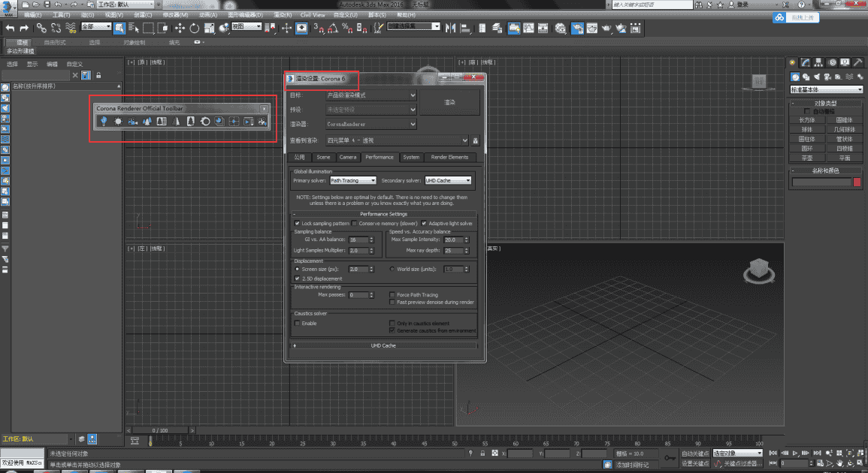Screen dimensions: 868x473
Task: Open the Material Editor icon
Action: coord(561,29)
